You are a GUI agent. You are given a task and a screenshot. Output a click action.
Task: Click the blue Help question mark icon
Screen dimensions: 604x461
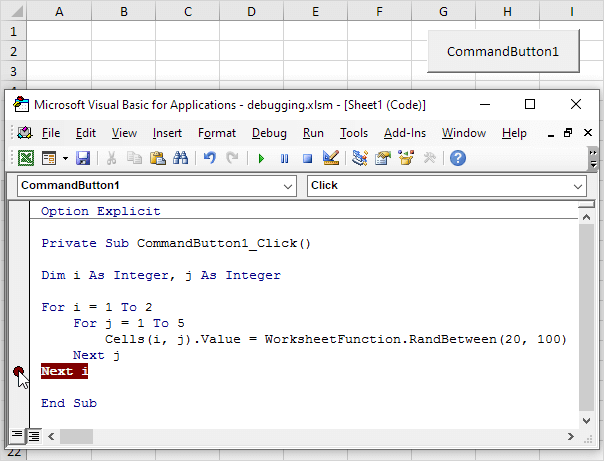coord(458,158)
